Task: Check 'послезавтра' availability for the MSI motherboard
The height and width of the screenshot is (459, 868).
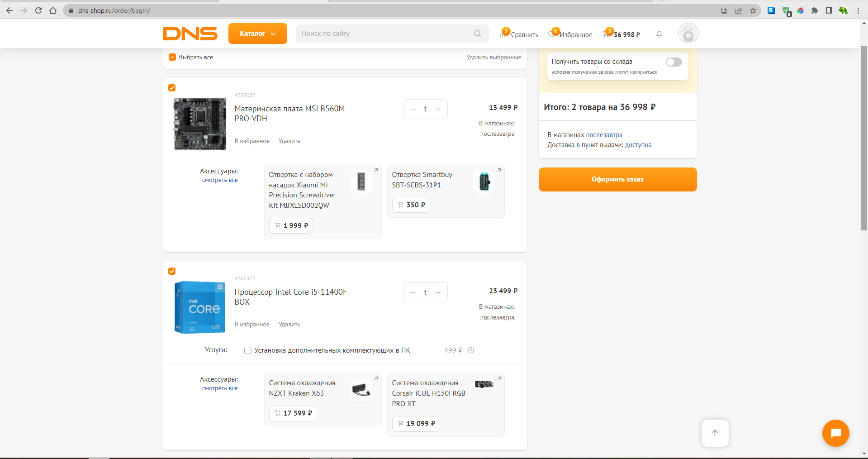Action: [497, 134]
